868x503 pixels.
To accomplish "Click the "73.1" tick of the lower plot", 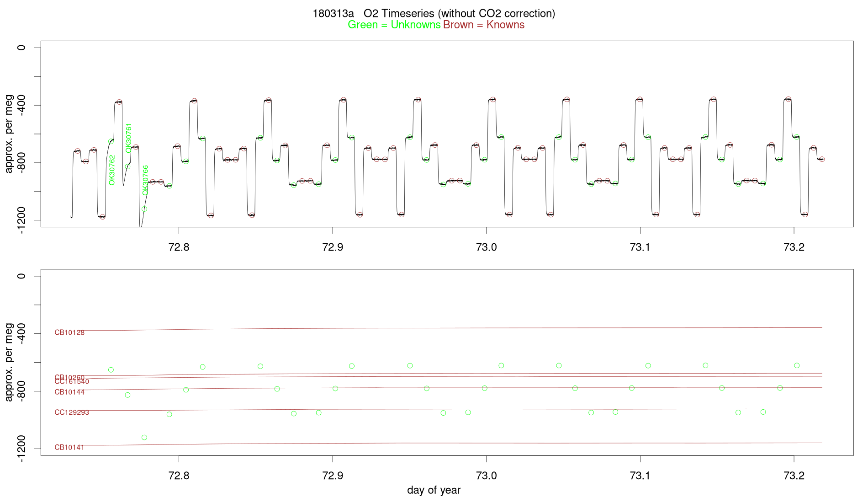I will tap(640, 476).
